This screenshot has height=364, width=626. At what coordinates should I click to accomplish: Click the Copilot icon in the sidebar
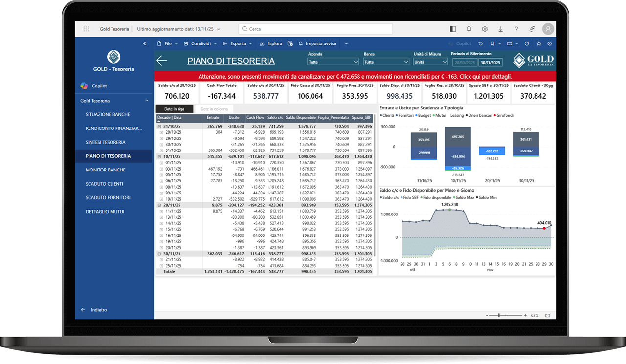point(84,86)
